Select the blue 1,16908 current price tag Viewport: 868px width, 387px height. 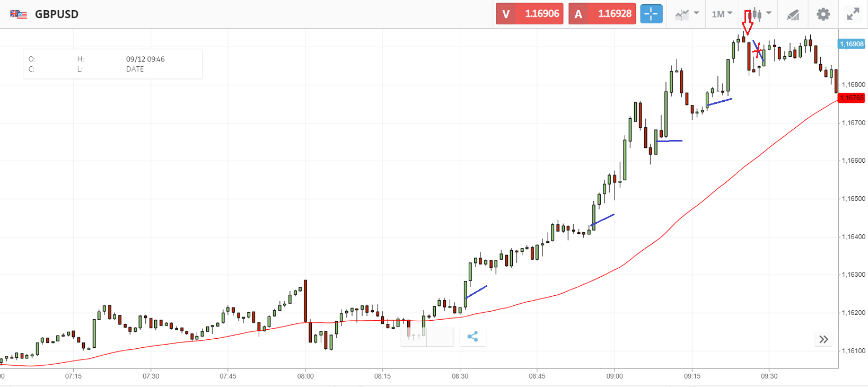pos(851,44)
